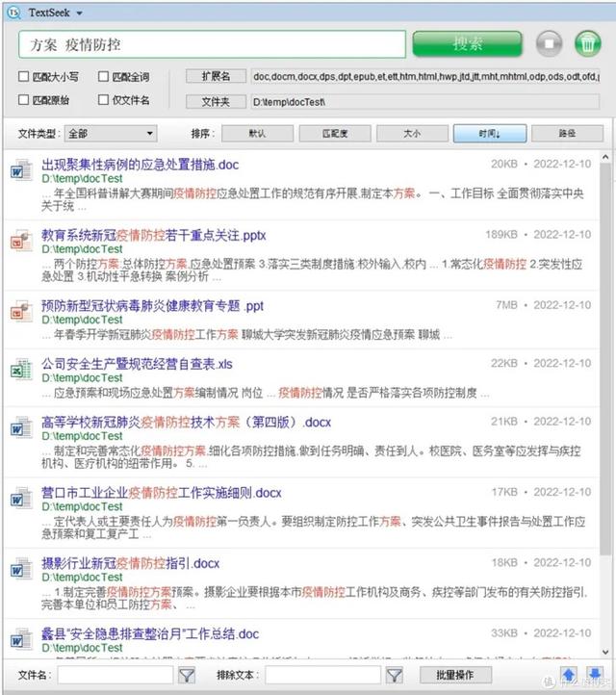The image size is (616, 695).
Task: Sort results by 时间↓
Action: (490, 134)
